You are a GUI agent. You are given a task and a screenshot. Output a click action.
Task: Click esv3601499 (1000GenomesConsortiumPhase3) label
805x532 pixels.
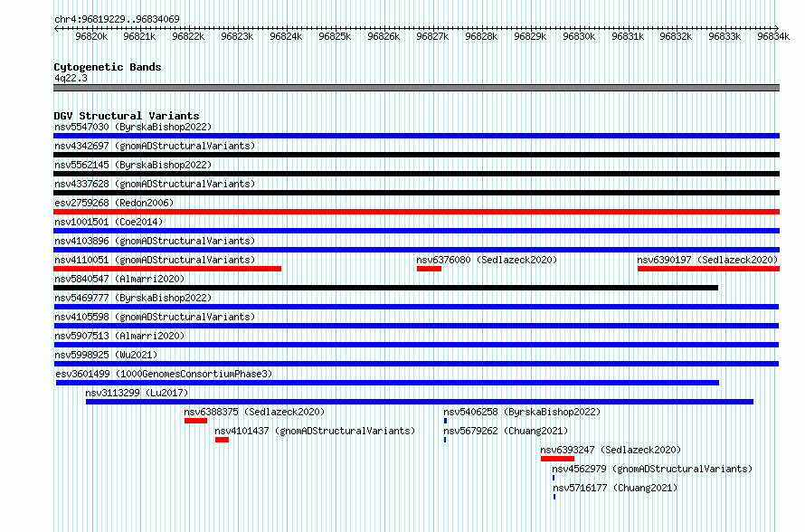tap(164, 374)
